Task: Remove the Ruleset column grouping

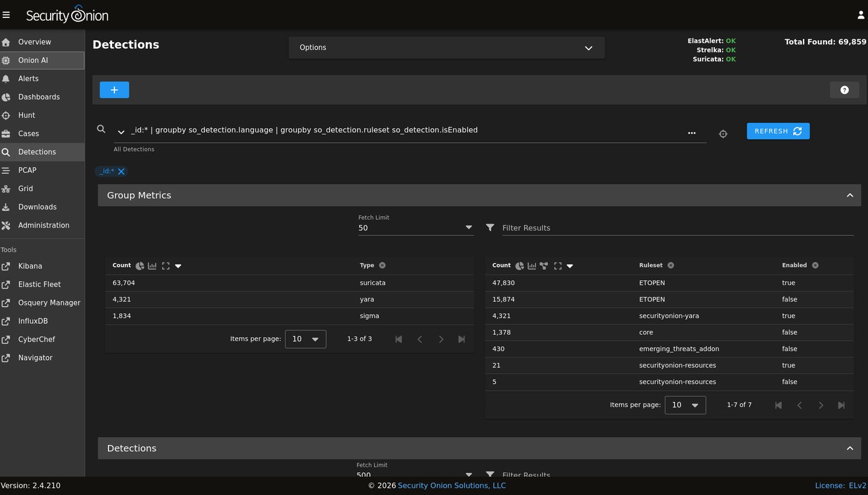Action: click(670, 266)
